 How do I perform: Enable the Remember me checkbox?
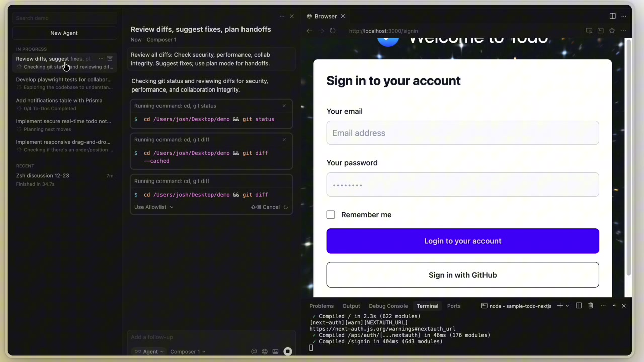coord(331,215)
